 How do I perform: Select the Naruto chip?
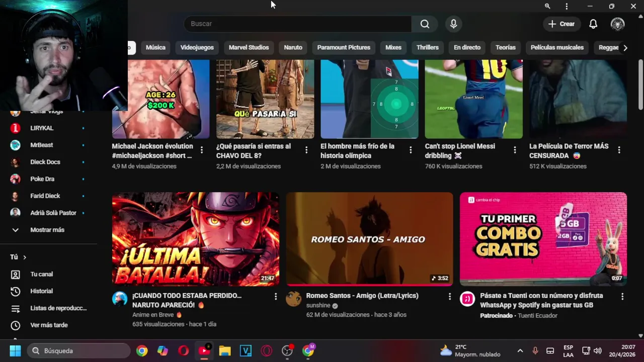pos(293,47)
